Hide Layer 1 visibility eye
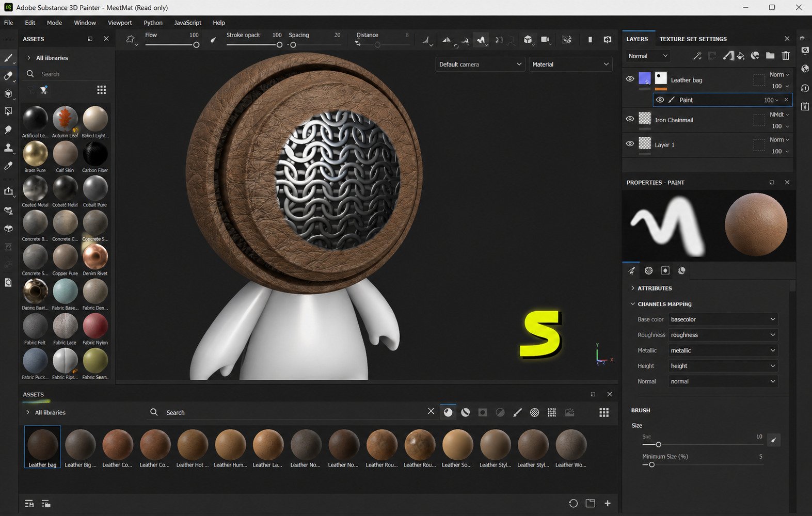 click(630, 144)
